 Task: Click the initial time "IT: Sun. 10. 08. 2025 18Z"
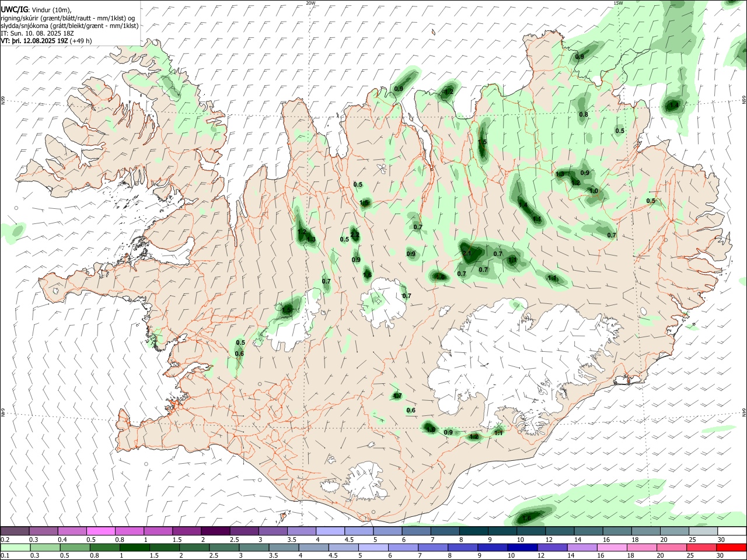coord(37,33)
